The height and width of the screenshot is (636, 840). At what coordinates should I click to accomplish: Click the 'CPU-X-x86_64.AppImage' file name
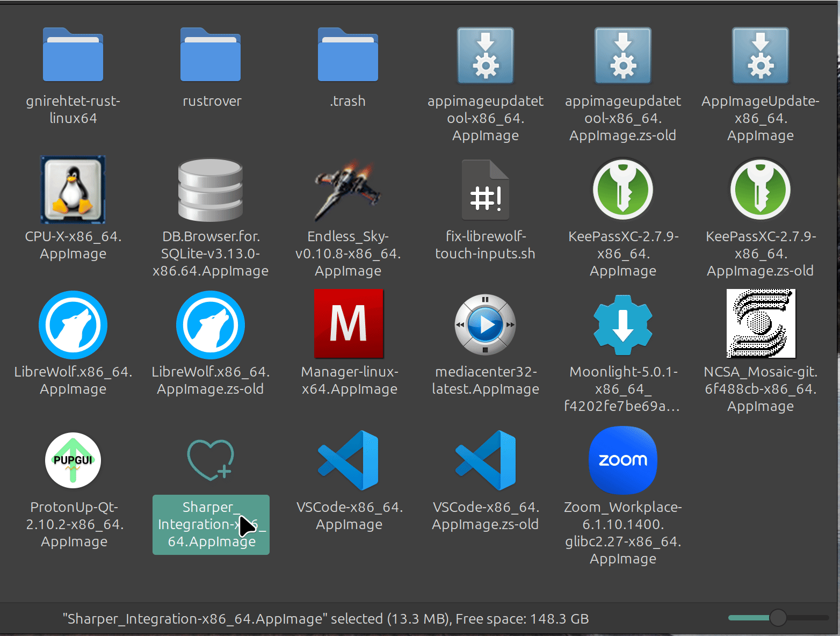(x=73, y=245)
